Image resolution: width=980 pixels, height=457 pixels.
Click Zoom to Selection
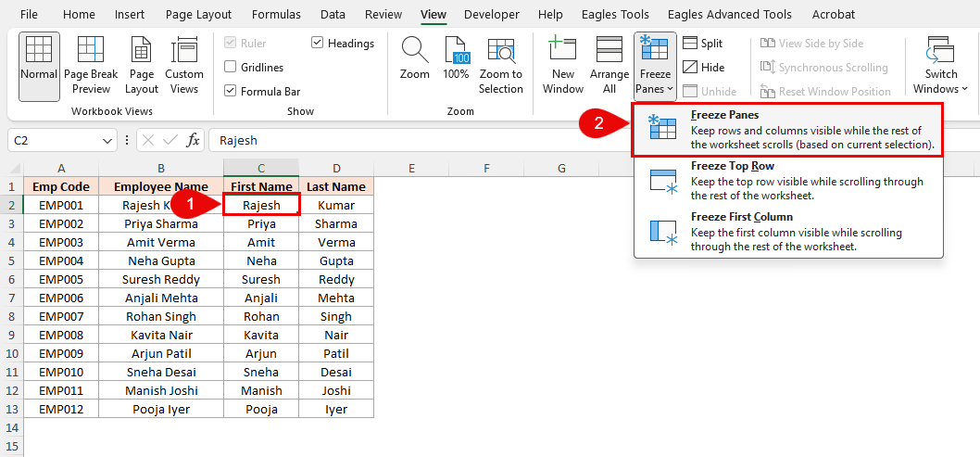pyautogui.click(x=500, y=66)
